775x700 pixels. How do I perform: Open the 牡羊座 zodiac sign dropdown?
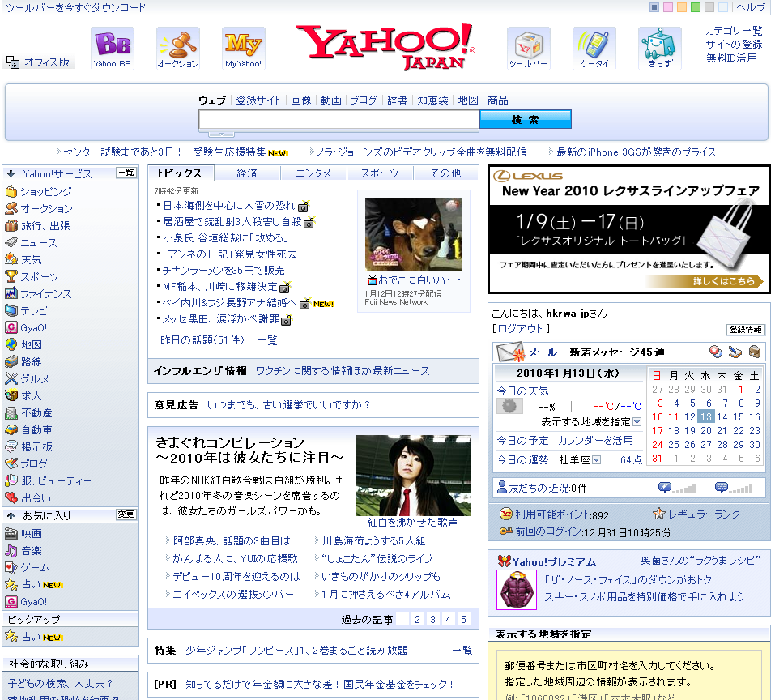coord(597,460)
